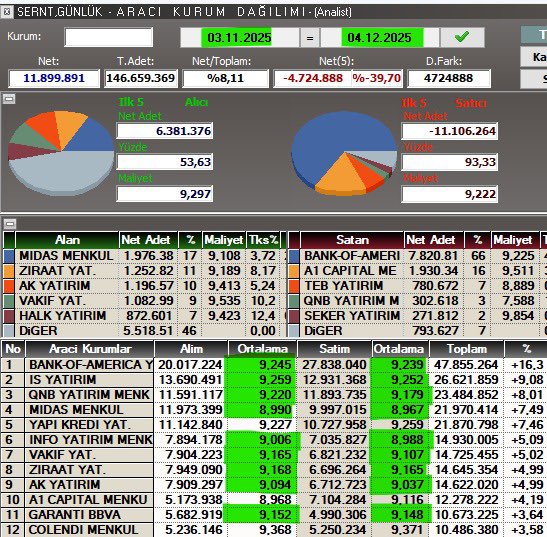Viewport: 547px width, 537px height.
Task: Click the Ilk 5 Alıcı pie chart
Action: [61, 153]
